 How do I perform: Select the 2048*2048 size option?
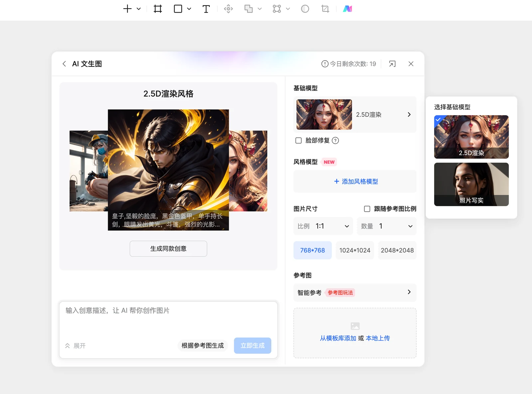click(x=397, y=250)
